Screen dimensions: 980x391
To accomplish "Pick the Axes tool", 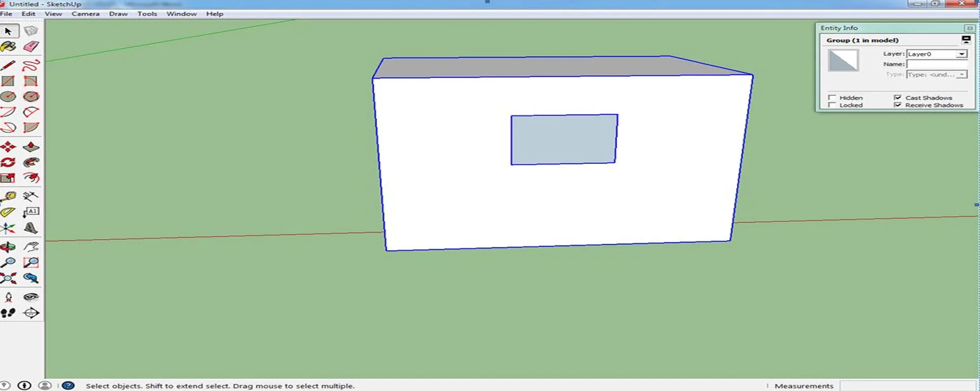I will (x=9, y=228).
